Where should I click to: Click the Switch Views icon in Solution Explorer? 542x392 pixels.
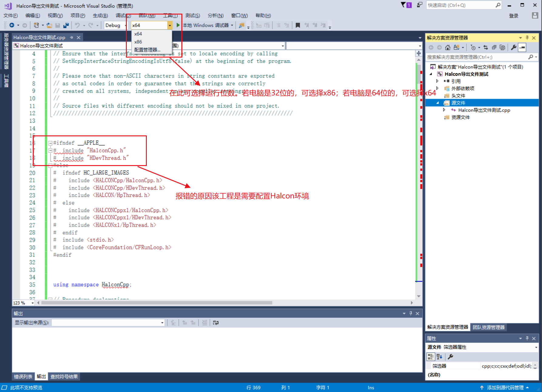pyautogui.click(x=456, y=47)
